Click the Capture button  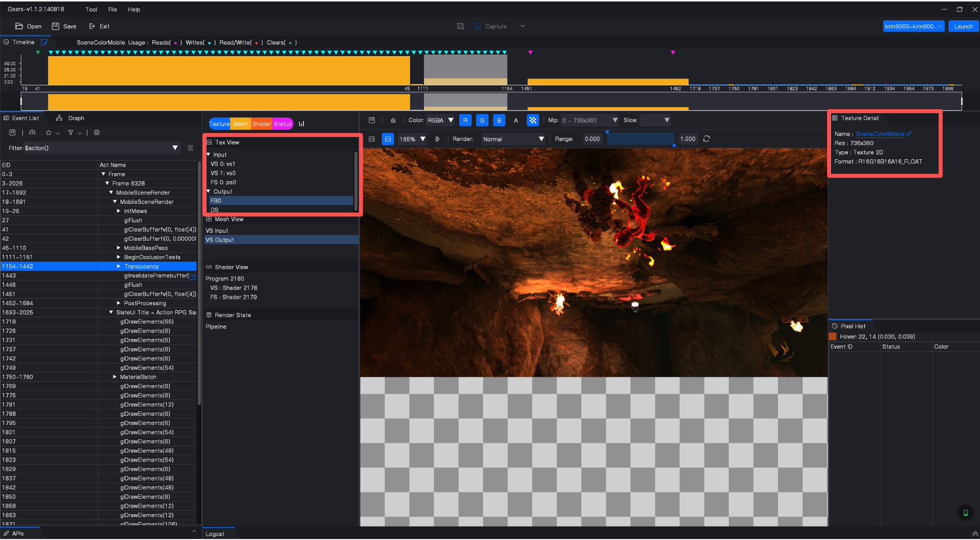click(490, 26)
